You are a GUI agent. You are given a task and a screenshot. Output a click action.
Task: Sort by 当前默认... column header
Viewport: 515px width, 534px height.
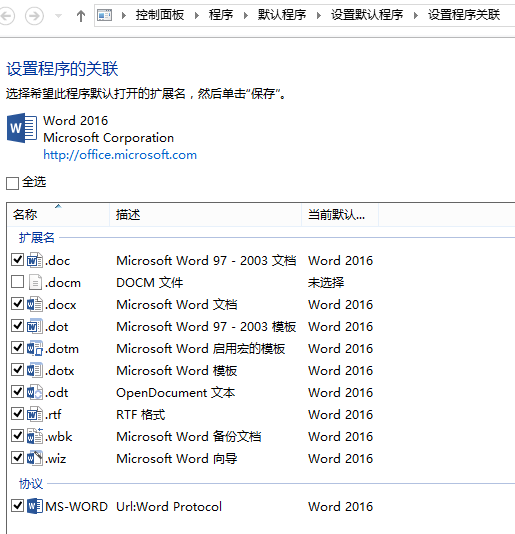pyautogui.click(x=340, y=215)
